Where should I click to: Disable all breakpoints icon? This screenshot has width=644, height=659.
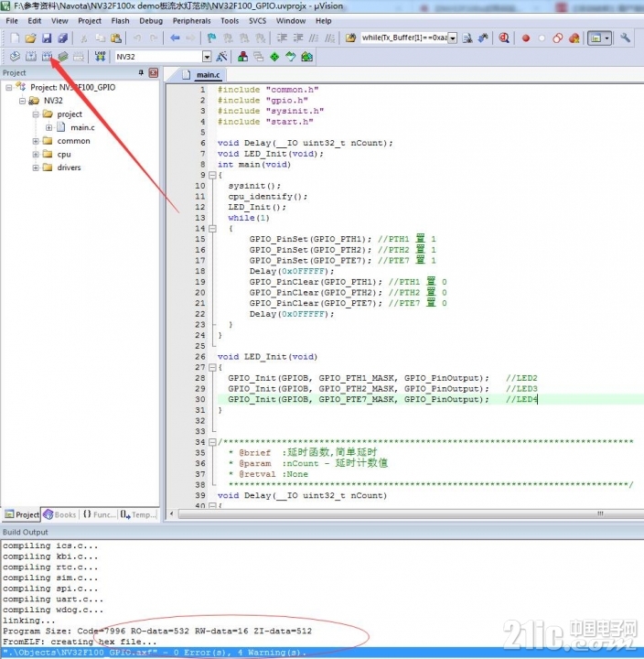[558, 38]
